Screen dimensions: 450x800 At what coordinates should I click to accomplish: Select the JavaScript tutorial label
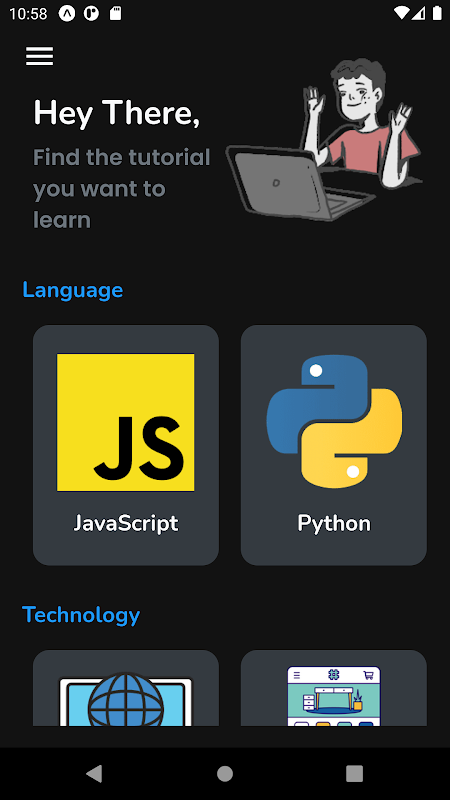click(x=126, y=523)
